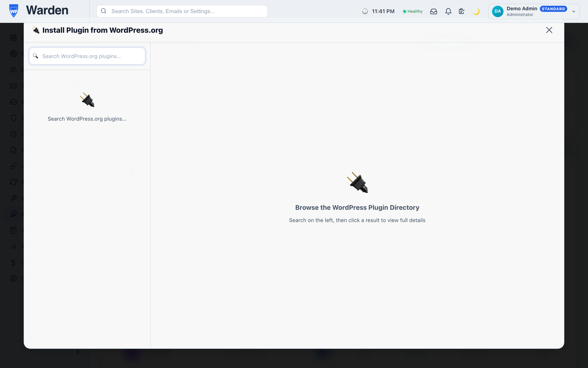This screenshot has width=588, height=368.
Task: Click the magnifier icon in plugin search
Action: [x=36, y=56]
